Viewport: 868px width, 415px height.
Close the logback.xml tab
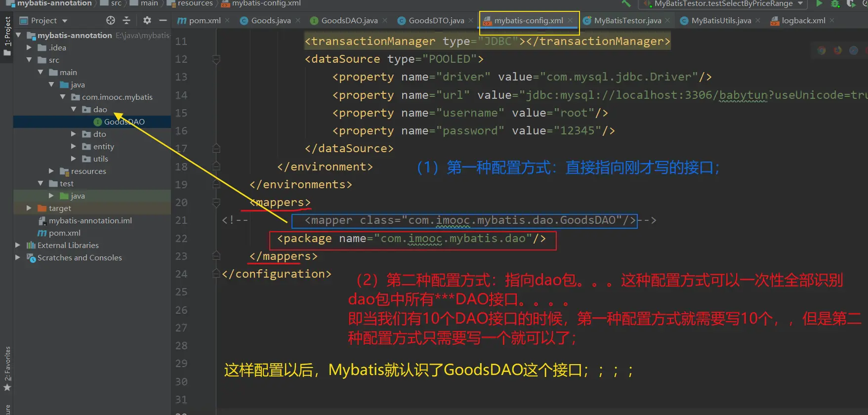pos(832,20)
